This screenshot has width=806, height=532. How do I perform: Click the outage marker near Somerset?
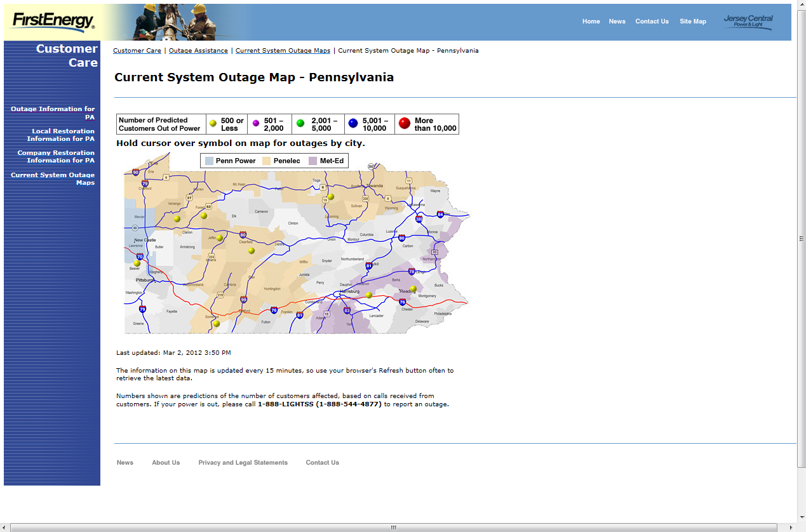click(216, 324)
